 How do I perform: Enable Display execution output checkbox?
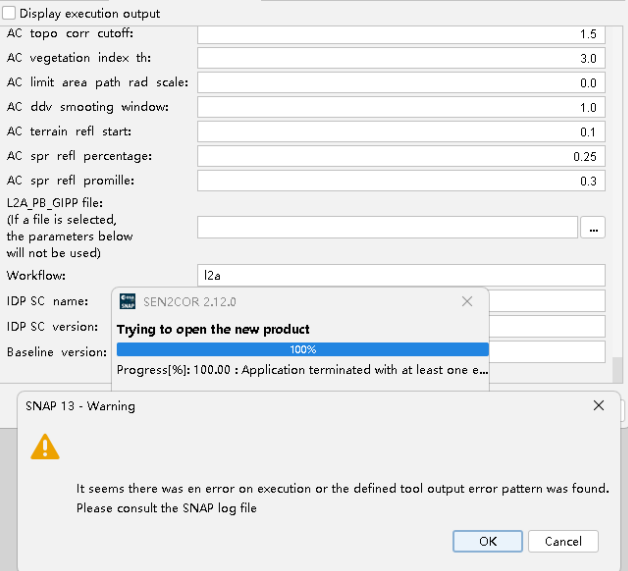(x=10, y=14)
